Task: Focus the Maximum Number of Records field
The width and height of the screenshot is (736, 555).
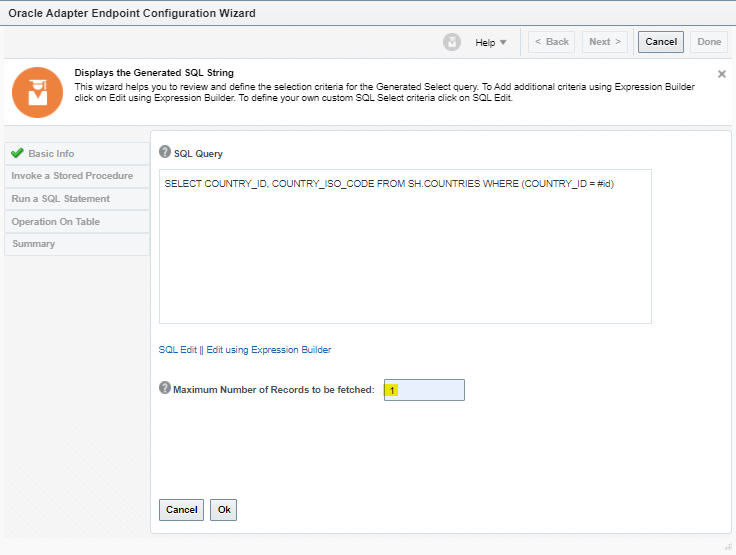Action: 425,390
